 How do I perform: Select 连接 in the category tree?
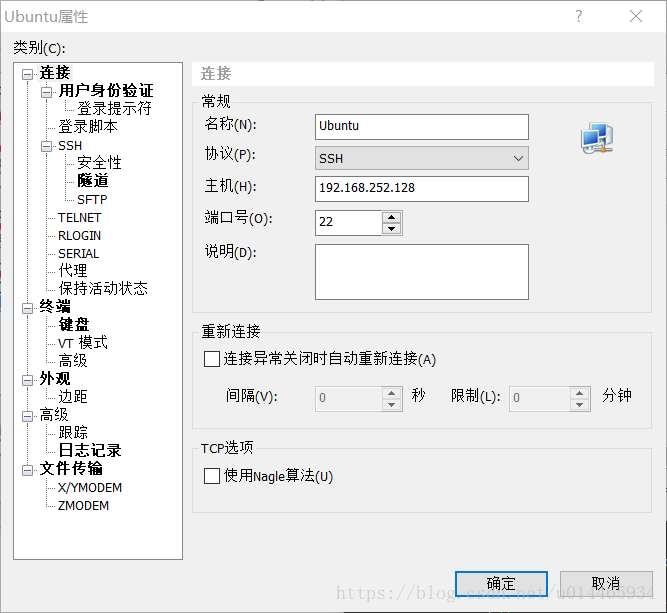[x=55, y=73]
